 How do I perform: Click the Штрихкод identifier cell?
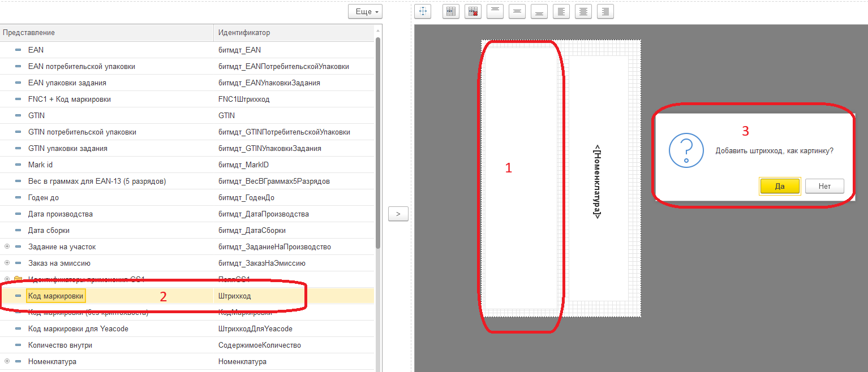coord(294,296)
